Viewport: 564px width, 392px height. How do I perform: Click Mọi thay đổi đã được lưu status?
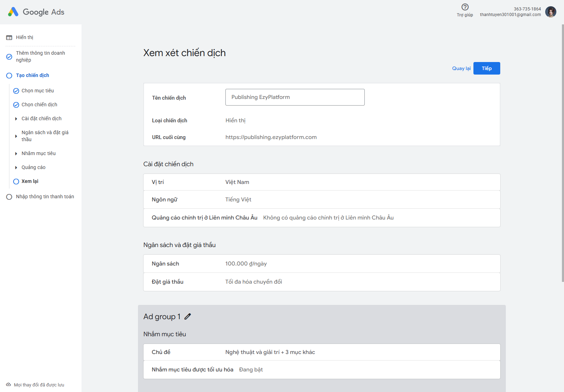39,385
